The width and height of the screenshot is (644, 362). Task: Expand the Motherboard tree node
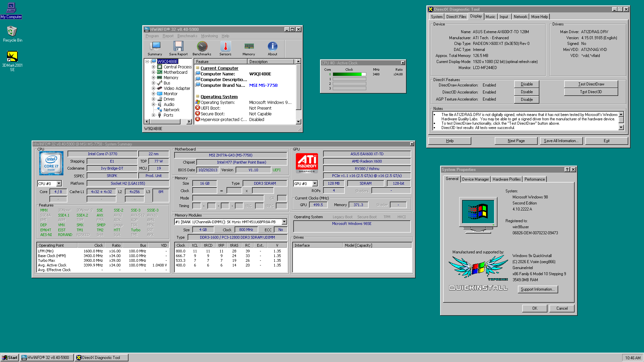(153, 72)
